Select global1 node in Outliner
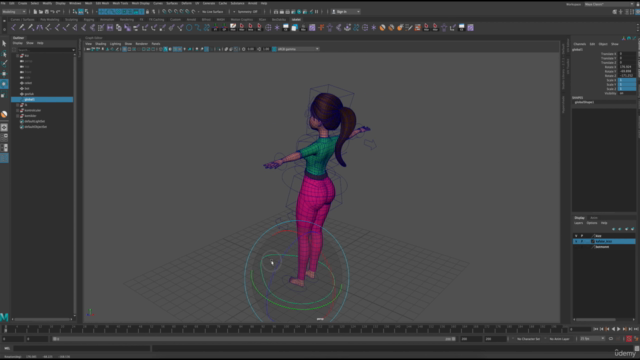The width and height of the screenshot is (640, 360). pyautogui.click(x=42, y=100)
